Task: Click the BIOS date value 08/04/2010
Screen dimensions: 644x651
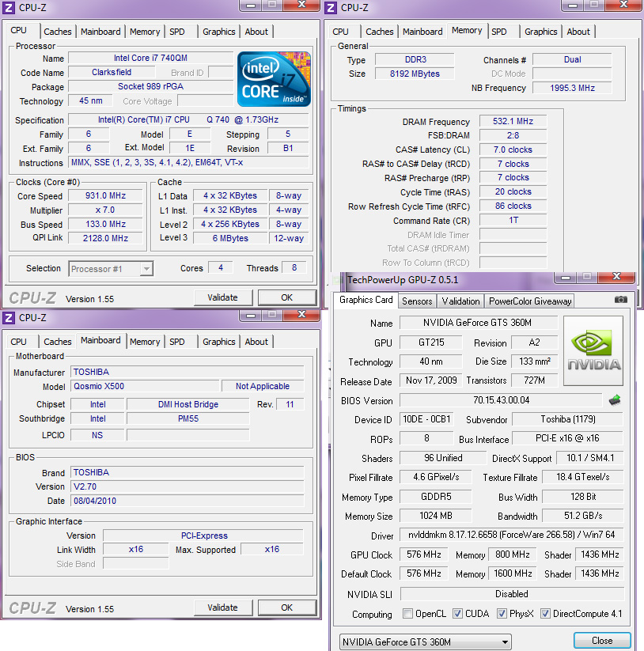Action: pyautogui.click(x=188, y=501)
